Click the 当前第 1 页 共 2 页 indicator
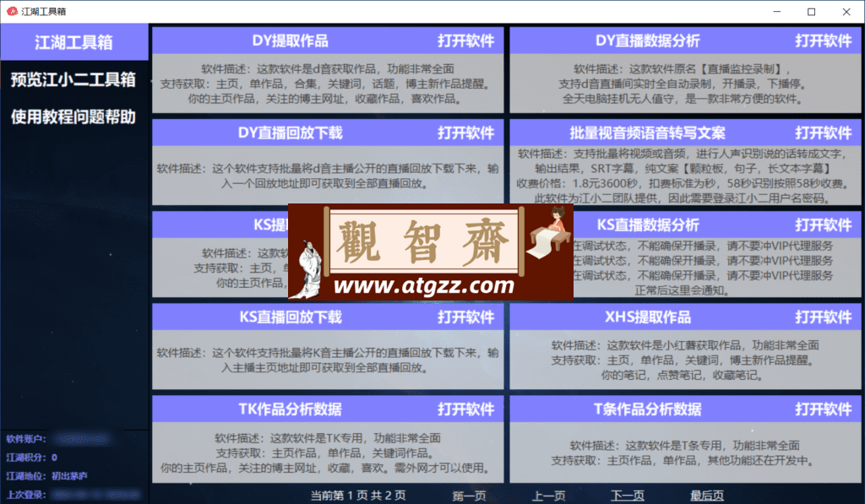Viewport: 865px width, 504px height. pos(358,496)
